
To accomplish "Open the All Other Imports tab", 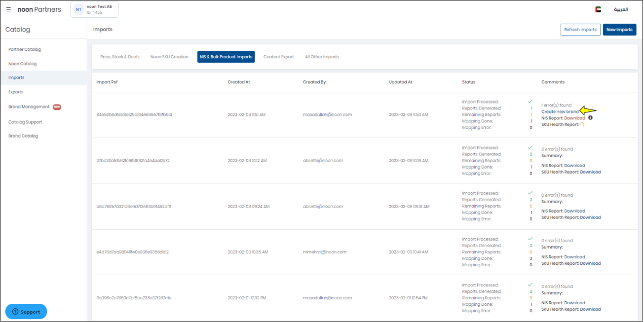I will [322, 57].
